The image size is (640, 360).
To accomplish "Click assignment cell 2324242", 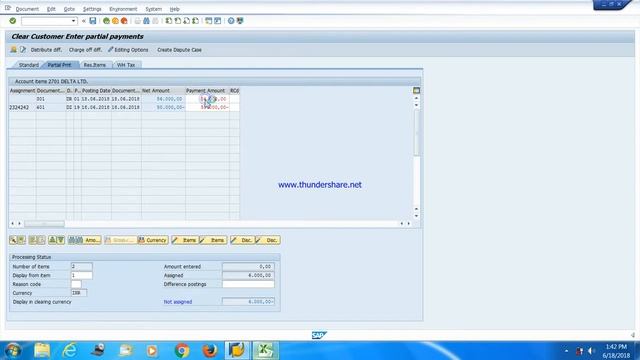I will (x=22, y=107).
